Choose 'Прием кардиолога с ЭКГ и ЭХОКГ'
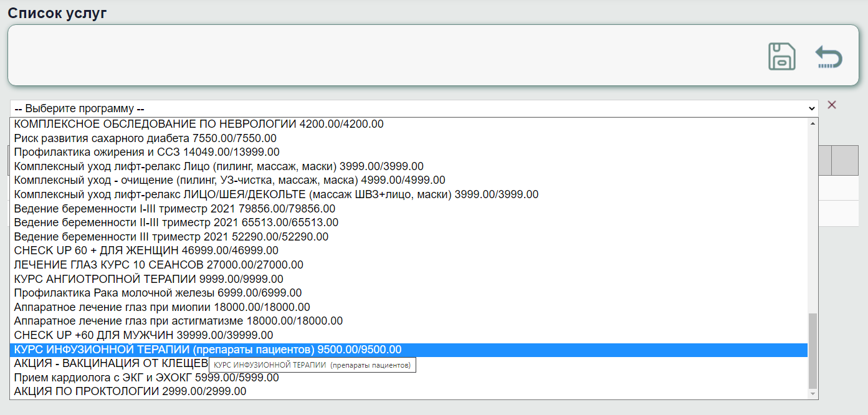868x415 pixels. coord(146,378)
